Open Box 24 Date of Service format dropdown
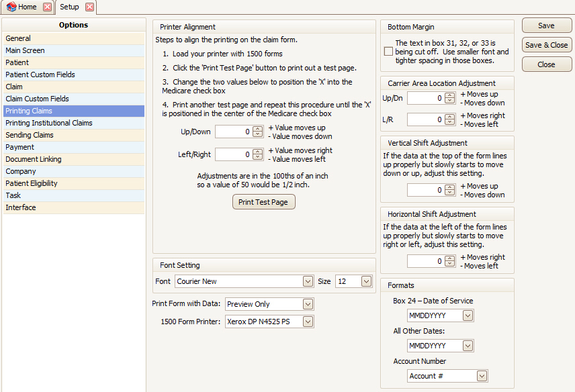Screen dimensions: 575x392 (x=468, y=315)
